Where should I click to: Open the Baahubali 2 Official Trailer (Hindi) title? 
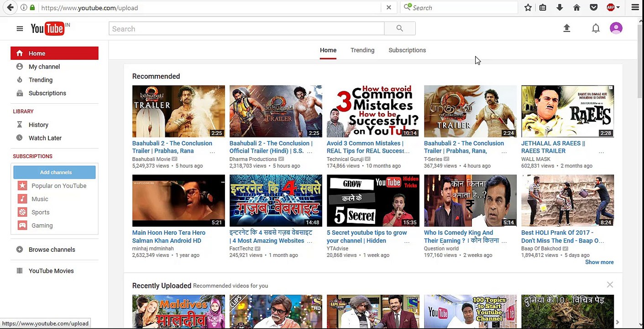pos(271,147)
